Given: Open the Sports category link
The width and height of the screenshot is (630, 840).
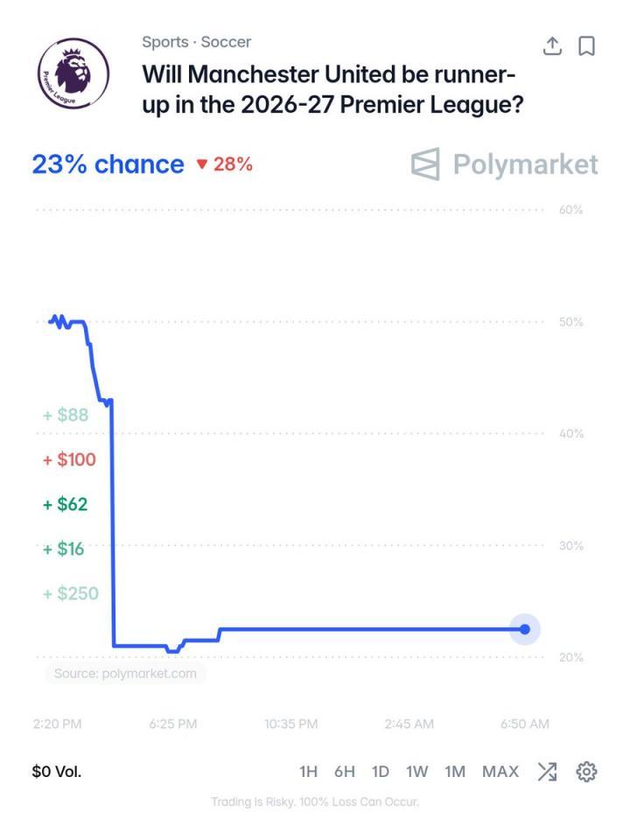Looking at the screenshot, I should 165,42.
